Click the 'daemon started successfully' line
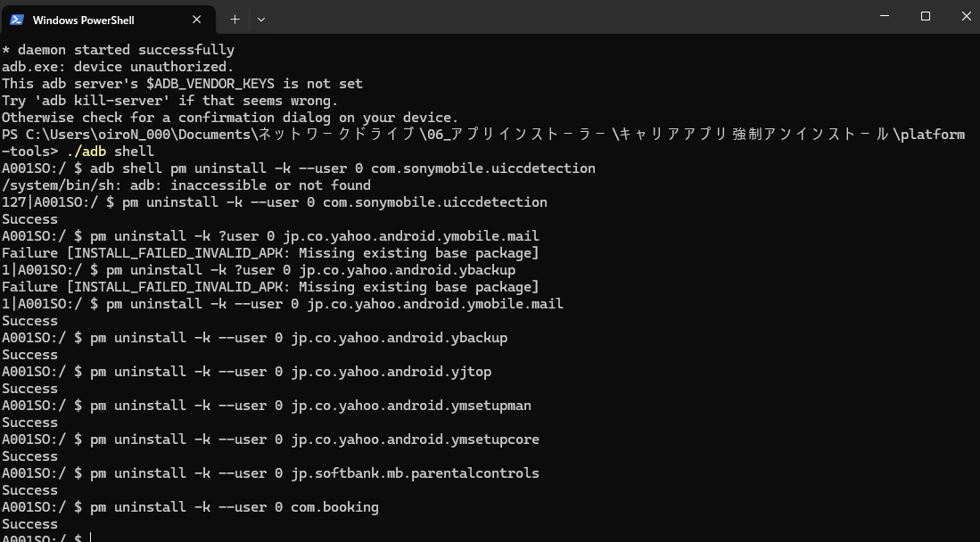 point(118,50)
